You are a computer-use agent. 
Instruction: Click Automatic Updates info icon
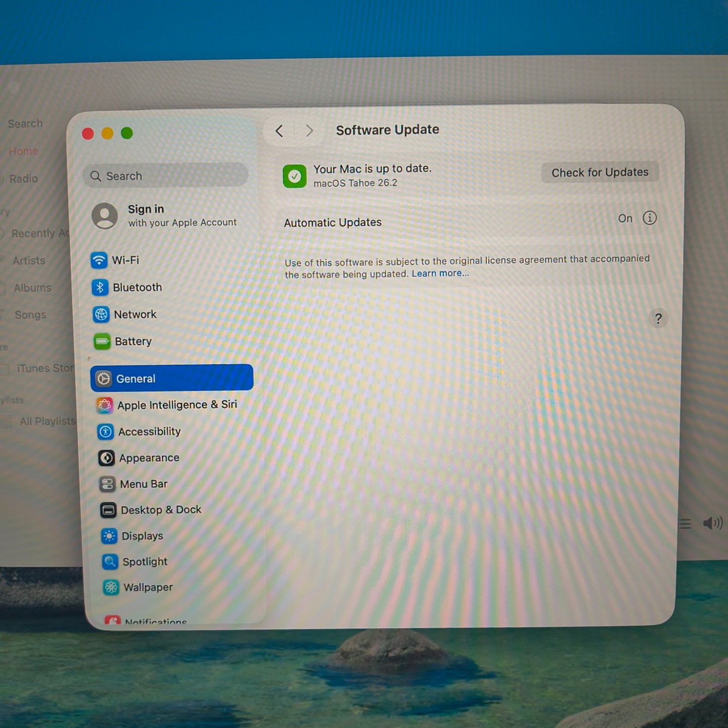pyautogui.click(x=649, y=218)
